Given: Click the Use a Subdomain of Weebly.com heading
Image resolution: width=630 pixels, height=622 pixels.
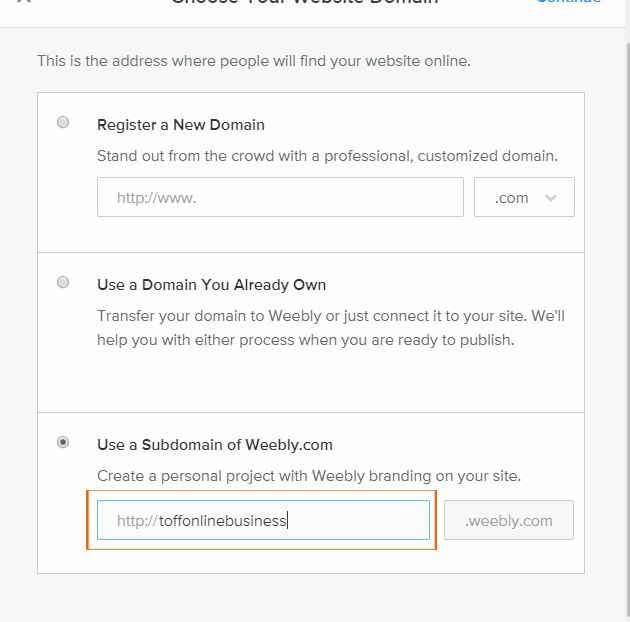Looking at the screenshot, I should (x=215, y=445).
